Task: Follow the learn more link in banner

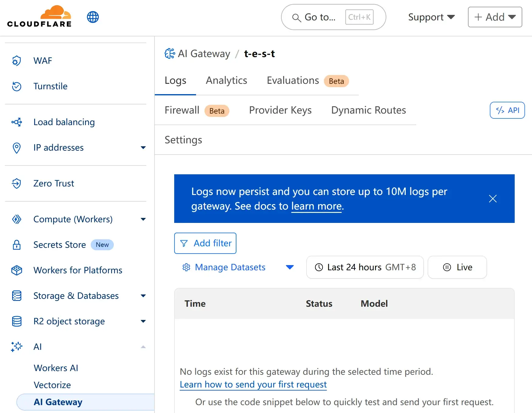Action: pos(316,206)
